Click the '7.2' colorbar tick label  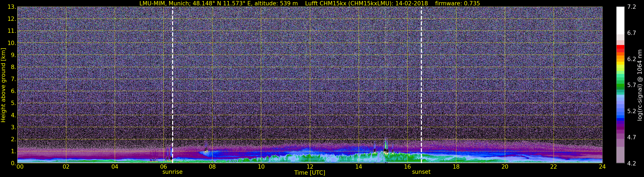(632, 7)
